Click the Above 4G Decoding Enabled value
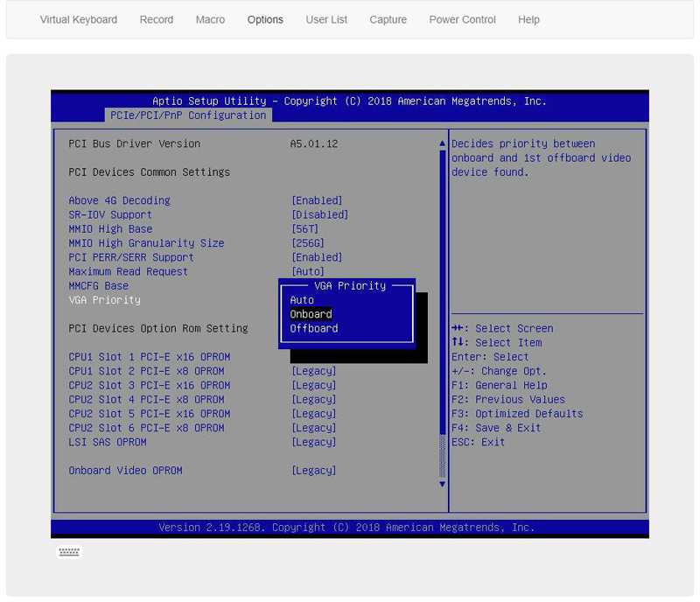 (317, 200)
